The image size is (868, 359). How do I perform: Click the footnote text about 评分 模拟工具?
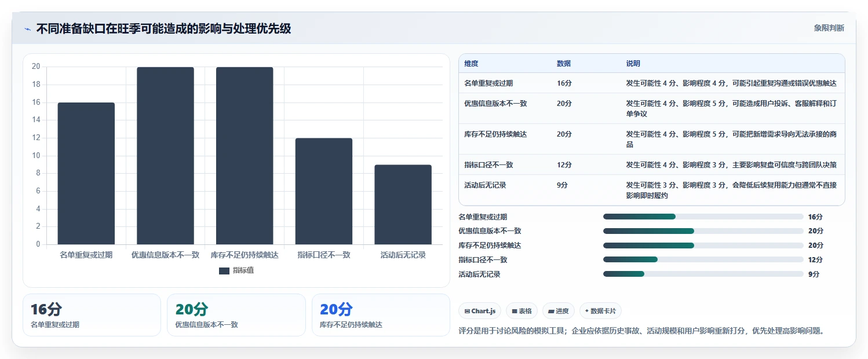(641, 331)
